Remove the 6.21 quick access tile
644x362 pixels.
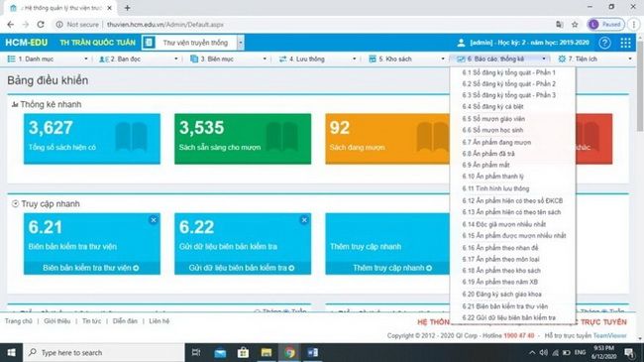154,220
